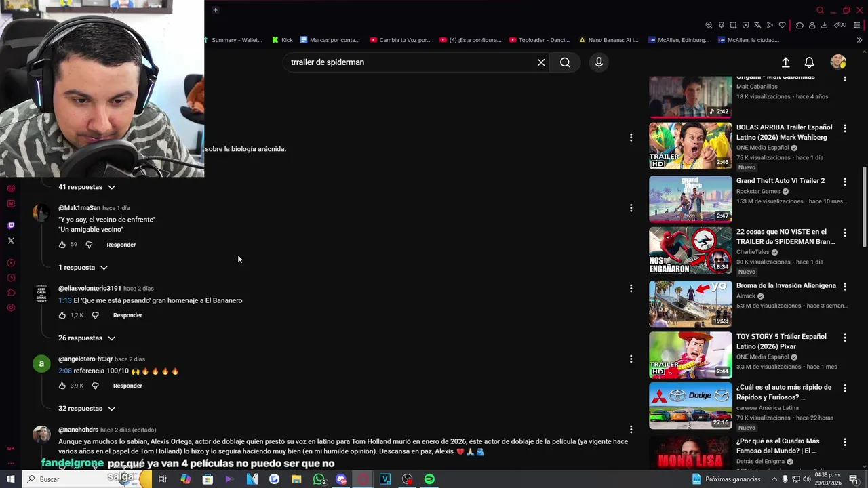Like the comment by @Mak1maSan
Viewport: 868px width, 488px height.
click(62, 245)
